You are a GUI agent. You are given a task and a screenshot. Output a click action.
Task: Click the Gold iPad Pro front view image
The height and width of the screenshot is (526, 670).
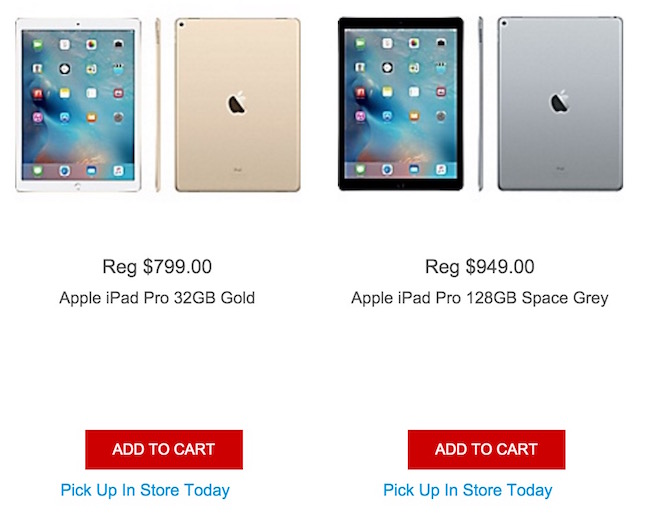point(78,105)
